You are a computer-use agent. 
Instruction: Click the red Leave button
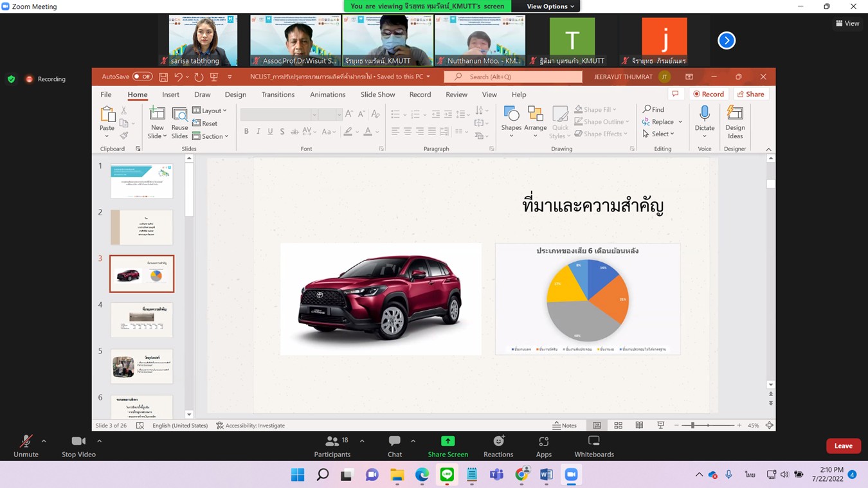point(843,446)
